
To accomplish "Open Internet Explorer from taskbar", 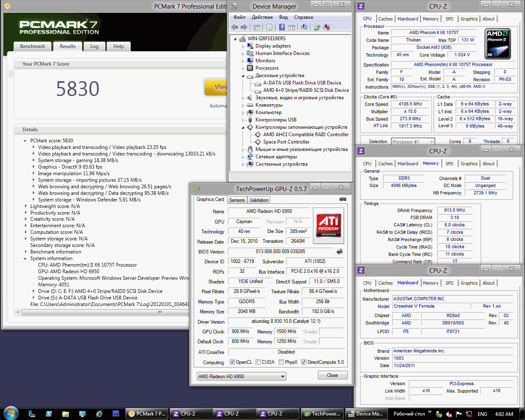I will [99, 414].
